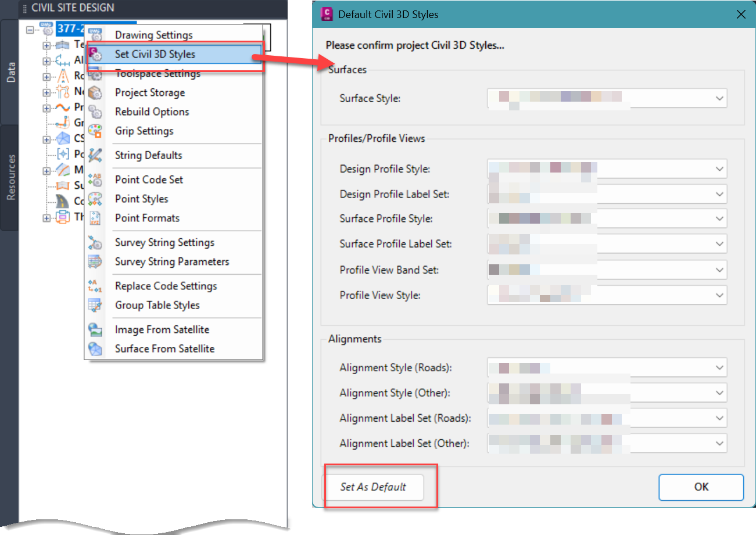Click the Set Civil 3D Styles icon

point(95,55)
